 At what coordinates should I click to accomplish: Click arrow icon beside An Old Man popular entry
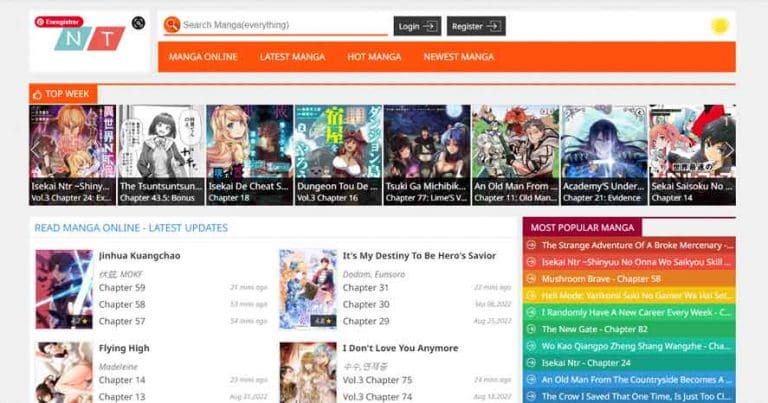531,379
